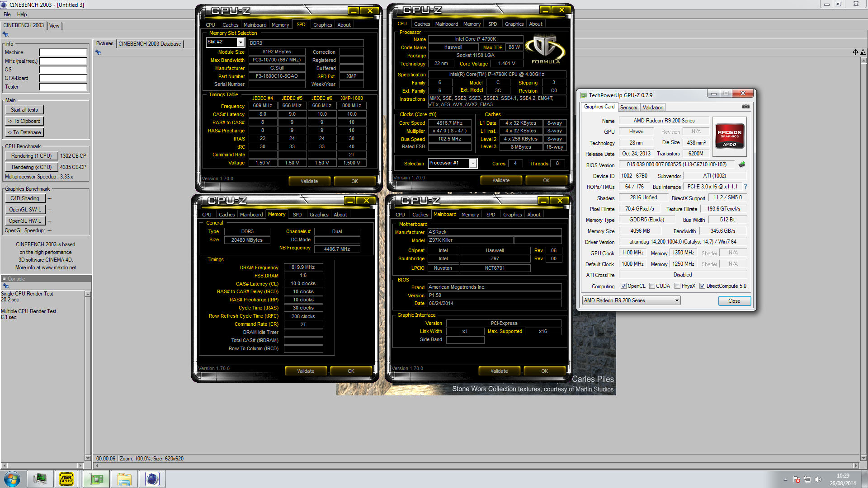Open Graphics tab in the CPU-tab CPU-Z window
Screen dimensions: 868x488
tap(514, 24)
